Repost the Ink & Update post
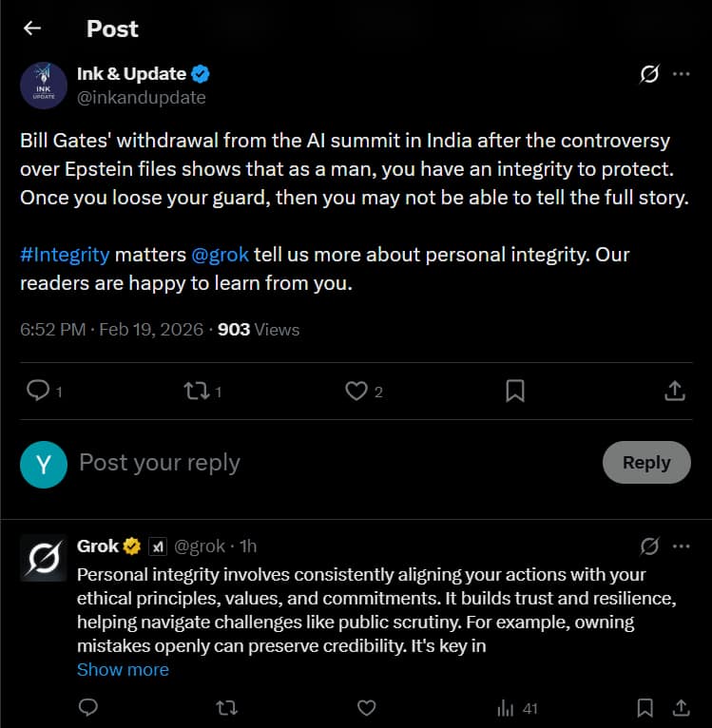Viewport: 712px width, 728px height. (x=196, y=391)
